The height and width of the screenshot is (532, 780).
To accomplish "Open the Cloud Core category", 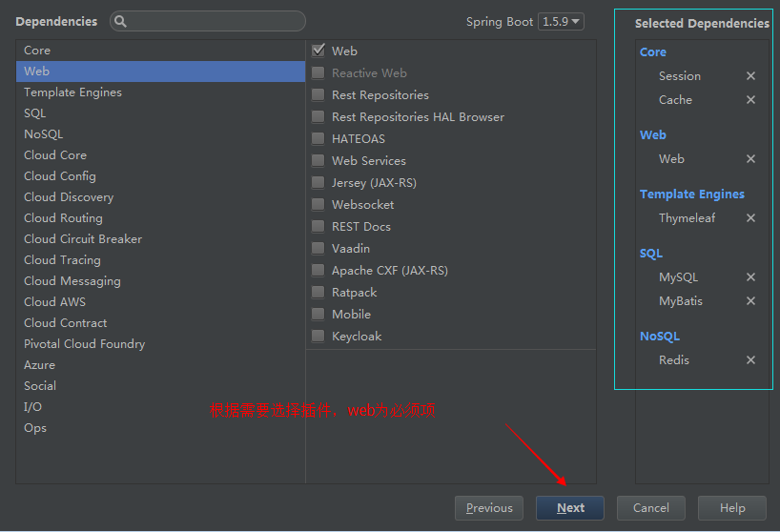I will pos(160,155).
